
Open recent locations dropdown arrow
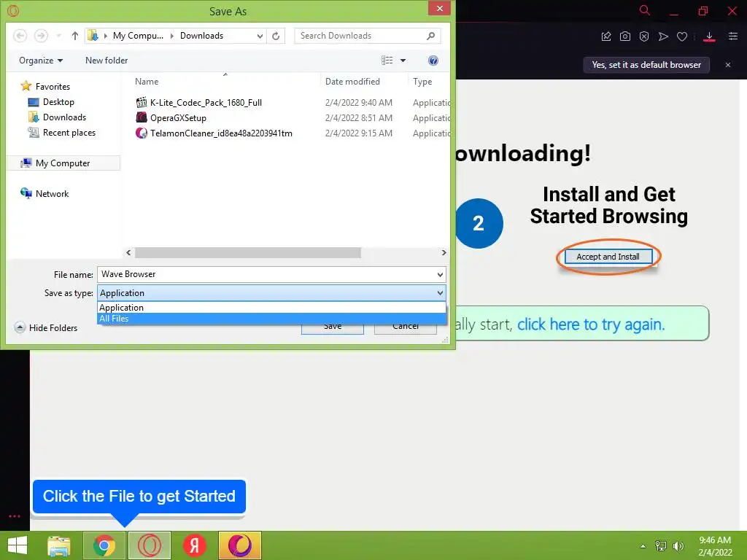click(58, 36)
